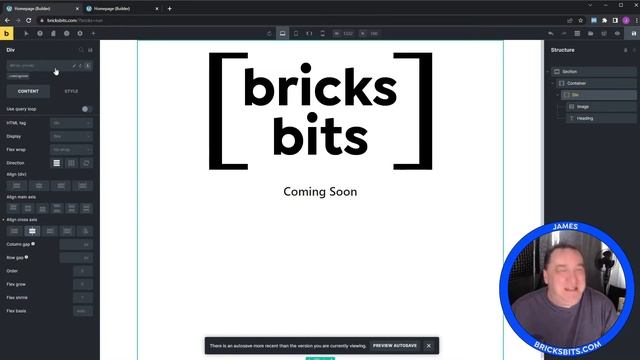Open the HTML tag dropdown
This screenshot has width=640, height=360.
point(71,123)
